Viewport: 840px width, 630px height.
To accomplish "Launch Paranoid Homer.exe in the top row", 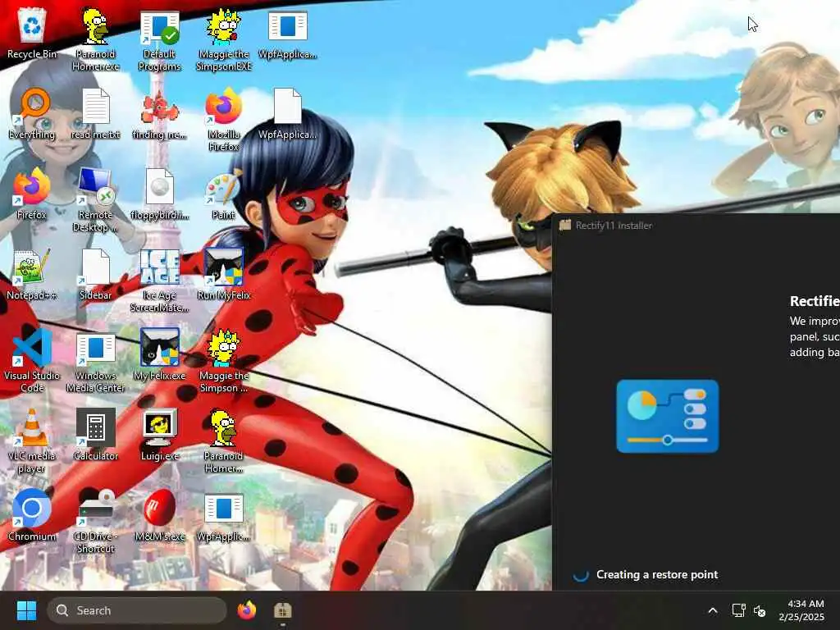I will point(95,39).
